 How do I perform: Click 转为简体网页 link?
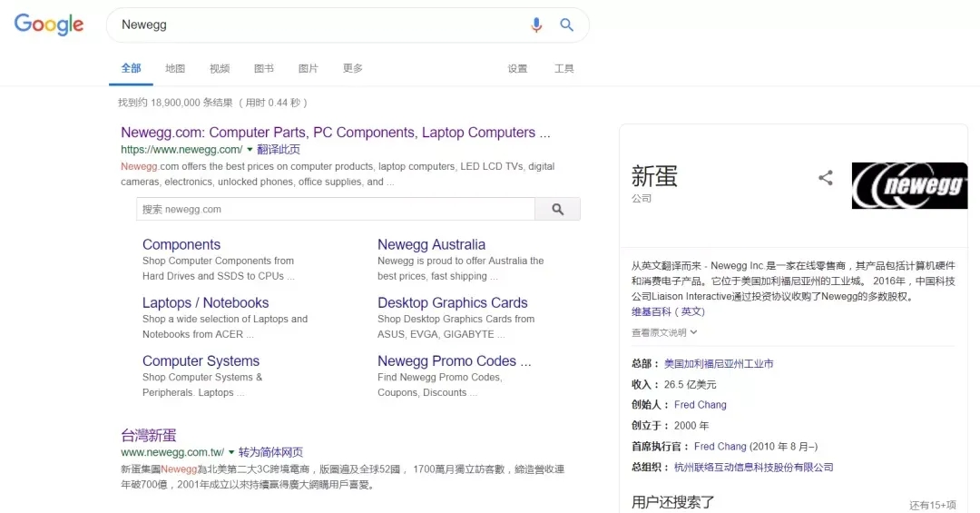270,452
